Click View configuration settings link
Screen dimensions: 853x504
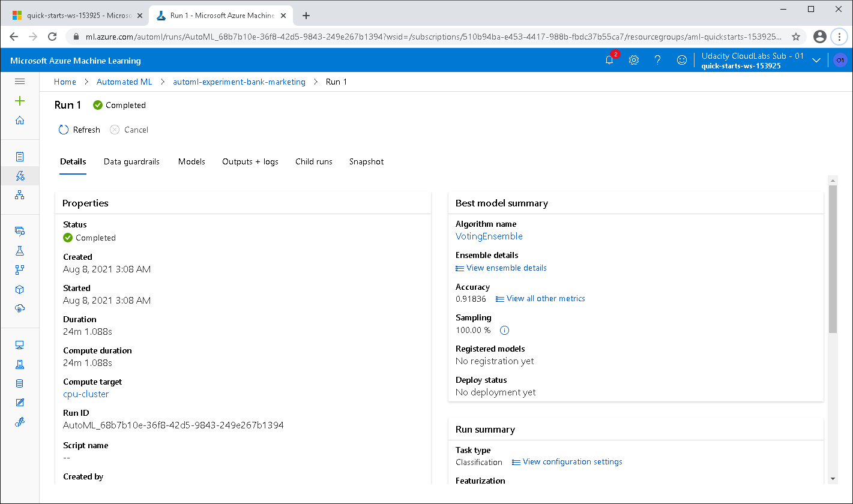pos(567,461)
